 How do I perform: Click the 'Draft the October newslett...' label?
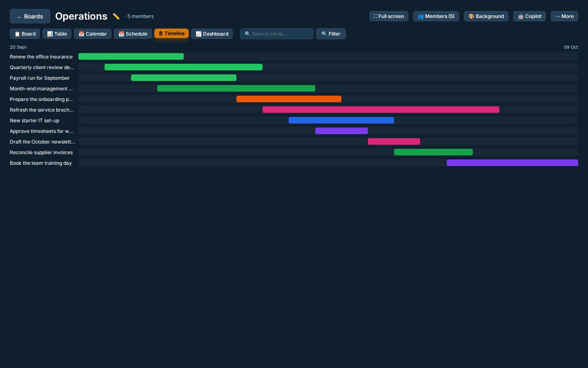coord(42,142)
